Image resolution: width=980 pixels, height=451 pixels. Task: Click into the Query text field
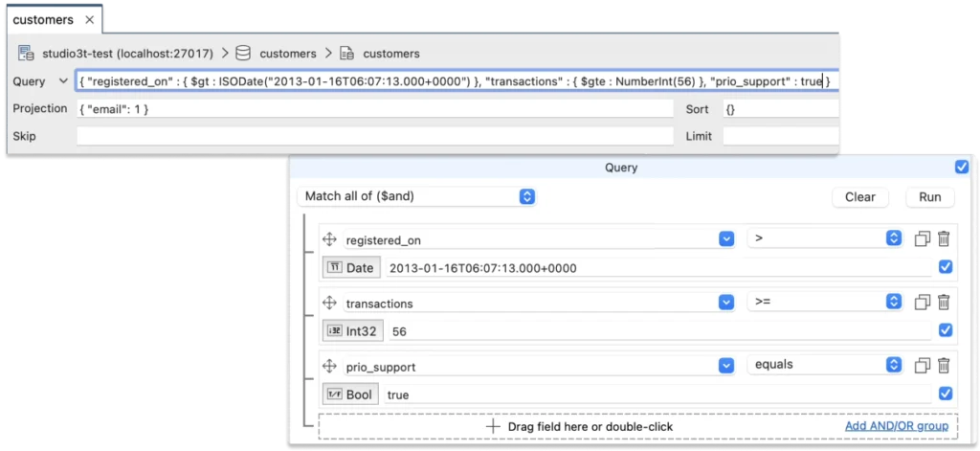(x=457, y=81)
